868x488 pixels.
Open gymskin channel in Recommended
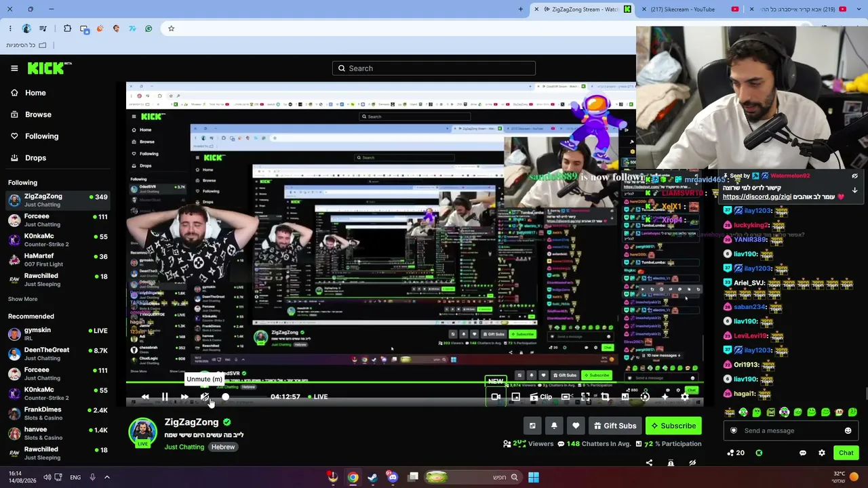58,334
